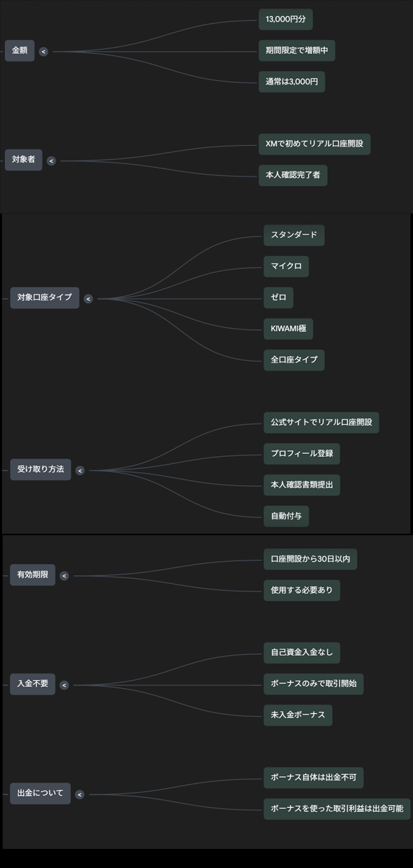Select the ボーナスを使った取引利益は出金可能 node
Viewport: 413px width, 868px height.
point(337,809)
